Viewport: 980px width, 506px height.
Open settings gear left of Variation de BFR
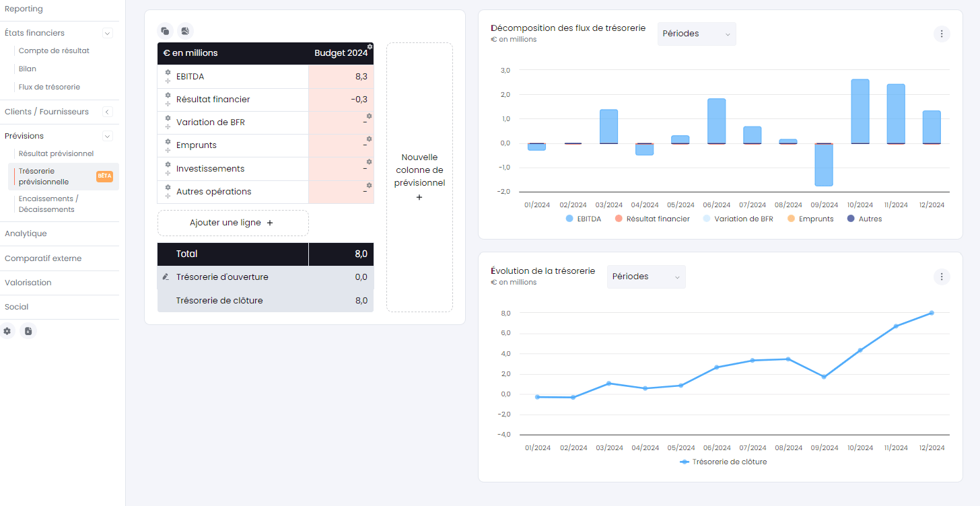point(168,118)
